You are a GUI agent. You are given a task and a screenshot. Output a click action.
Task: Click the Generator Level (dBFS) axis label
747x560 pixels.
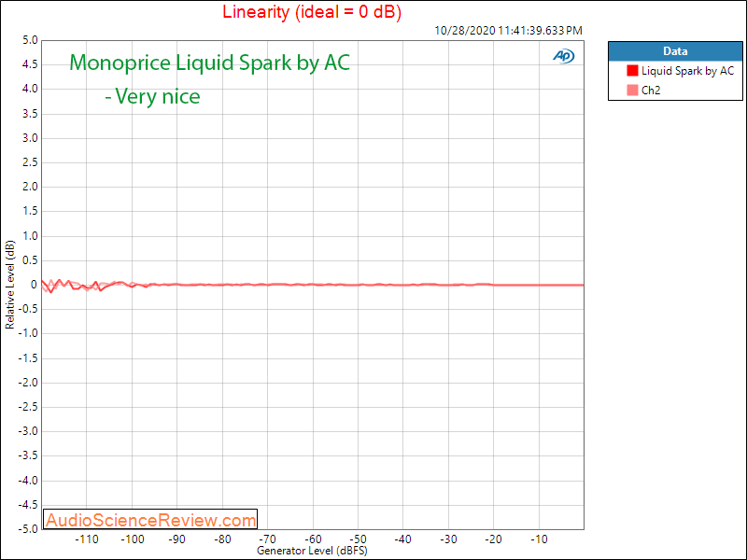[x=312, y=551]
